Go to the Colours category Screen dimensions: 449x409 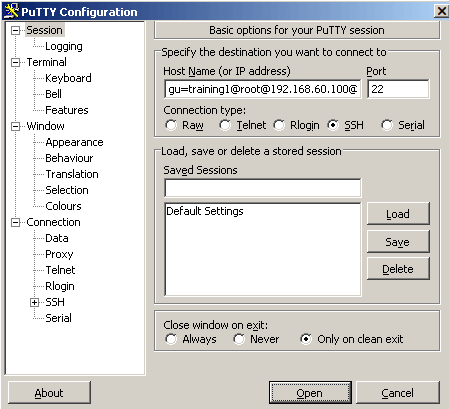click(63, 206)
